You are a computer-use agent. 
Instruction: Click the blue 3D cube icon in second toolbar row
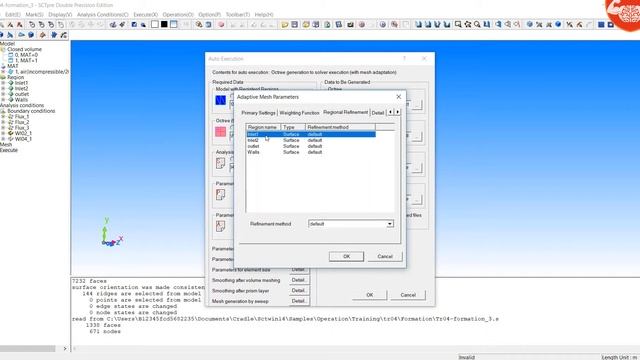31,35
